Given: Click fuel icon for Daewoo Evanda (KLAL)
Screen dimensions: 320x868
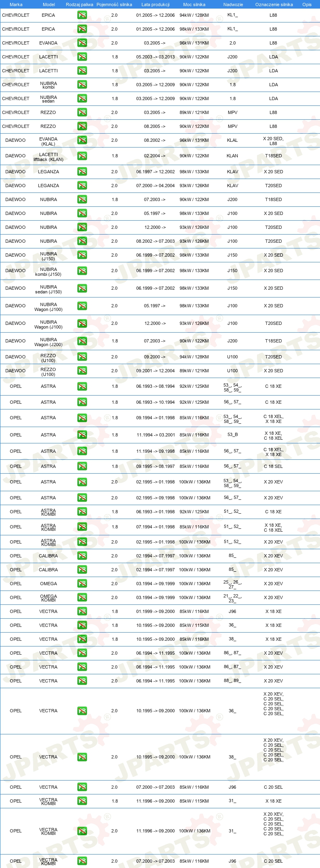Looking at the screenshot, I should pyautogui.click(x=82, y=140).
